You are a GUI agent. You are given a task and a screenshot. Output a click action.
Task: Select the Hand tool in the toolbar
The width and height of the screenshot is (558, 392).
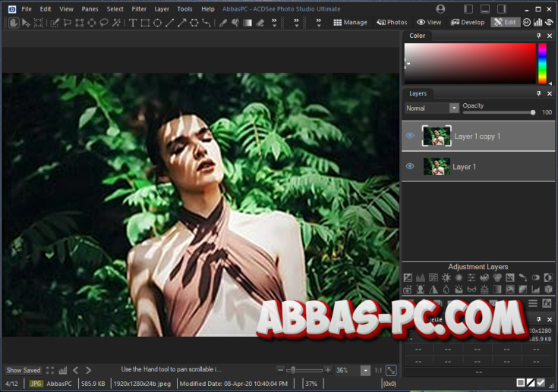13,23
